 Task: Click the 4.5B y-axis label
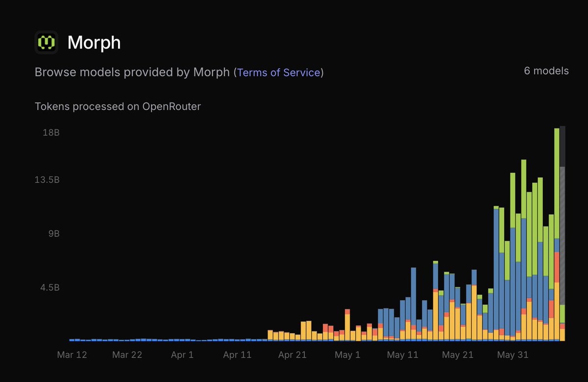(50, 287)
